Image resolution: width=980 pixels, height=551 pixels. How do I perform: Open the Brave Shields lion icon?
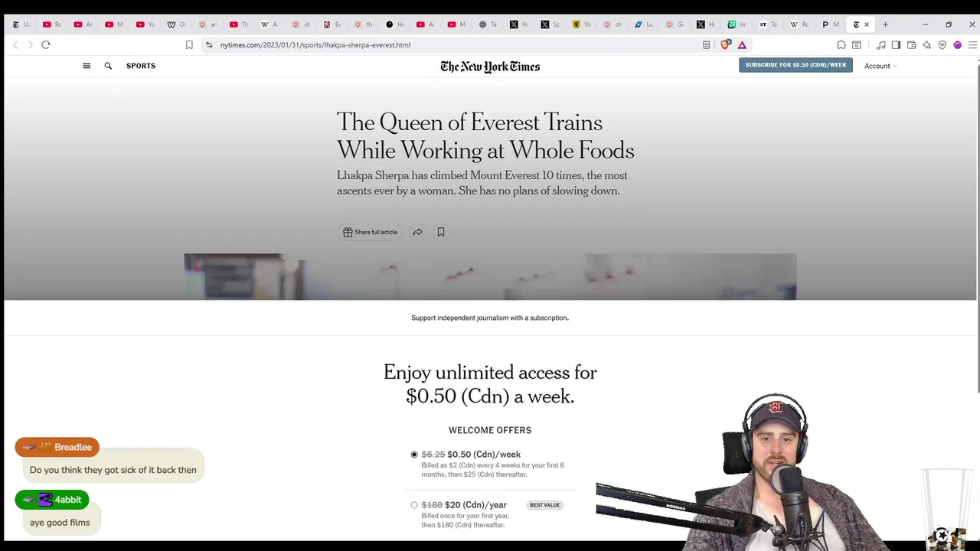point(726,44)
